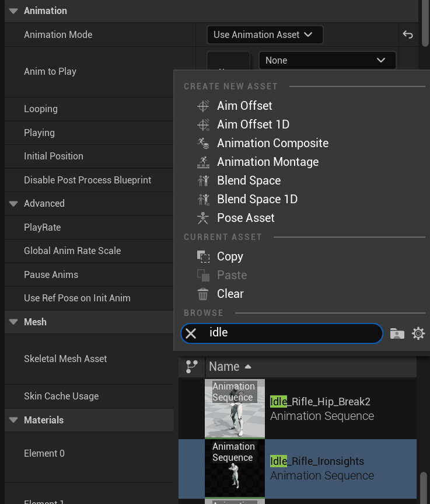Click the Idle_Rifle_Ironsights thumbnail
Image resolution: width=430 pixels, height=504 pixels.
click(235, 468)
